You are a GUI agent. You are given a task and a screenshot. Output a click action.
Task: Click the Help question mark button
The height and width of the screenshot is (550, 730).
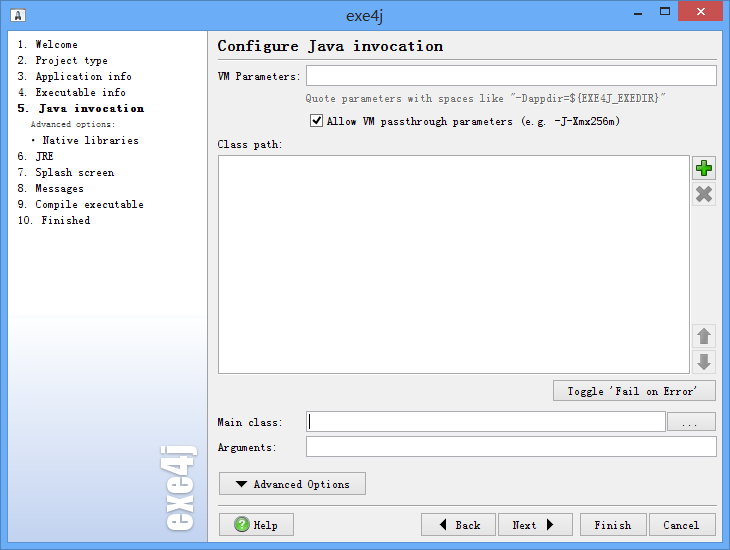(x=256, y=525)
